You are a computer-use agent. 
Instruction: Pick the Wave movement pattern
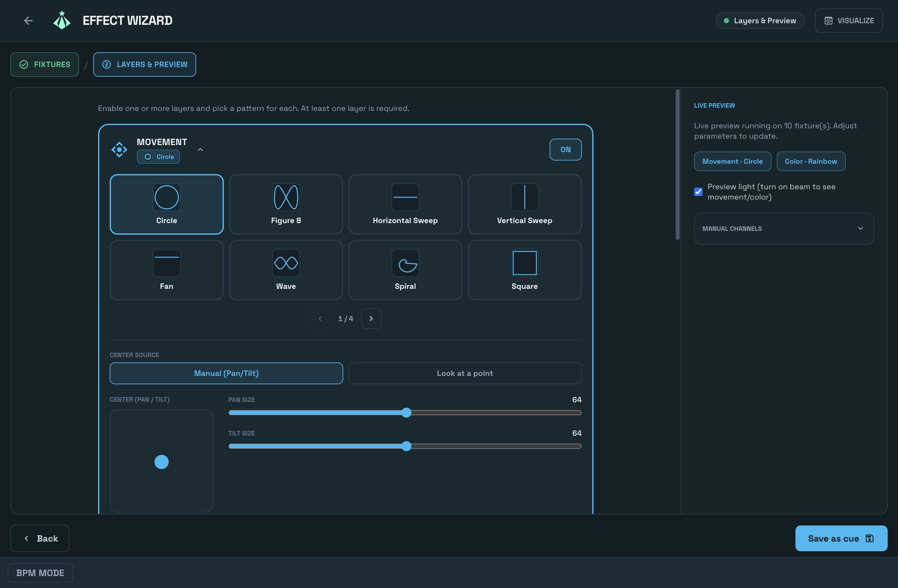[x=285, y=270]
